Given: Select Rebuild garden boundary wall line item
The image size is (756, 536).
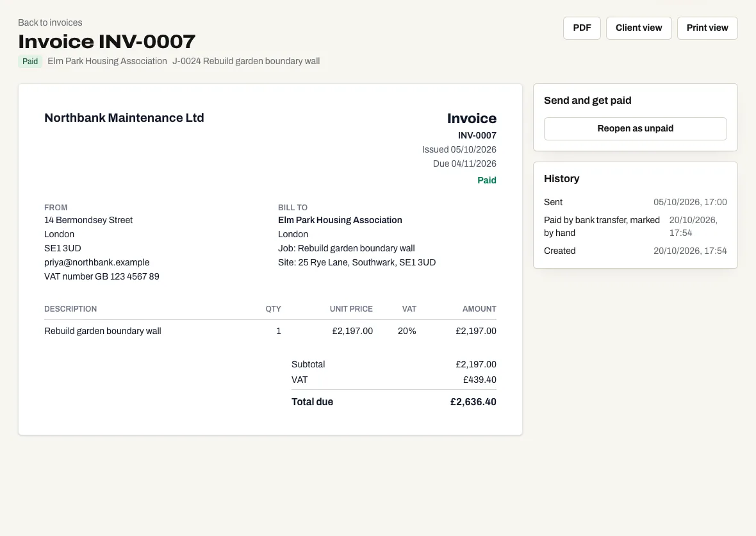Looking at the screenshot, I should 103,331.
